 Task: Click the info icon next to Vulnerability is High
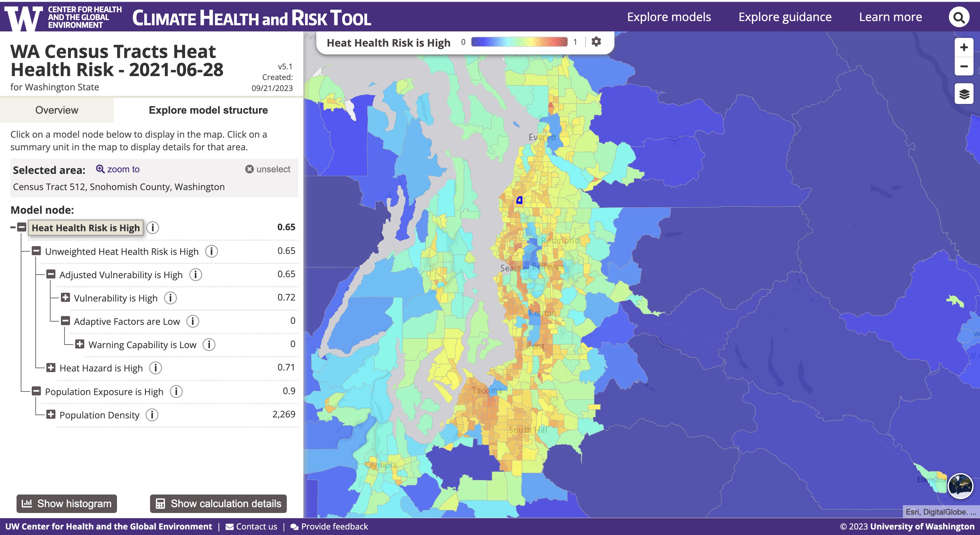coord(170,298)
